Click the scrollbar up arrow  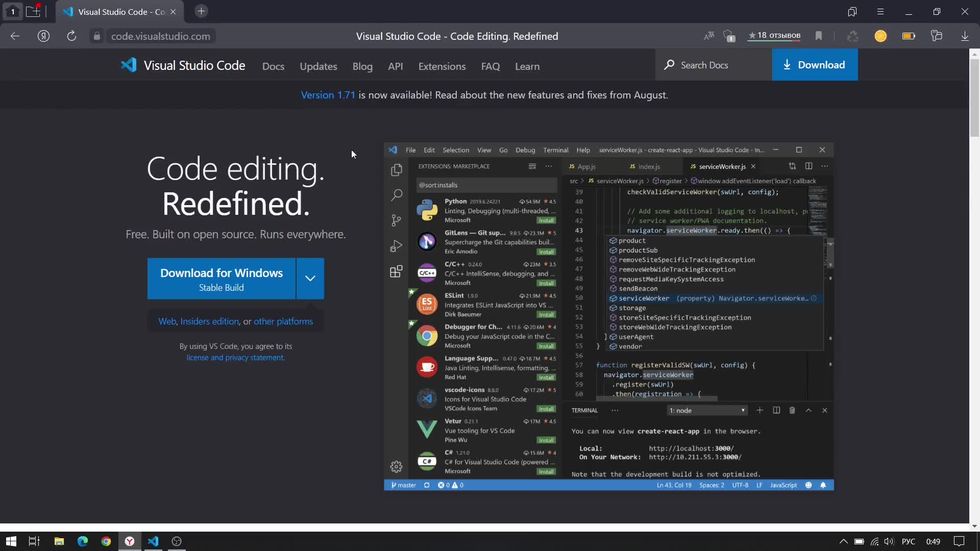coord(974,53)
